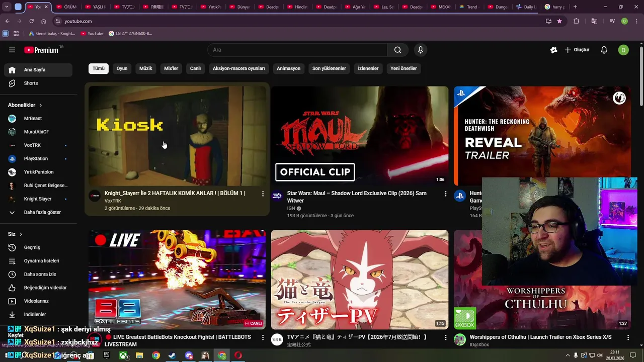Screen dimensions: 644x362
Task: Open MrBeast subscription channel
Action: (38, 118)
